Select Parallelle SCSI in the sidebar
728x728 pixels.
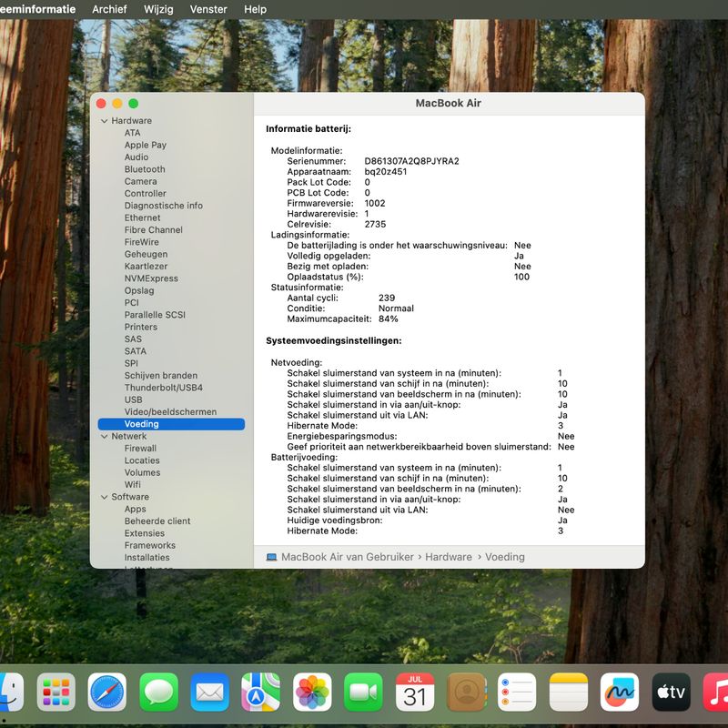[x=155, y=315]
